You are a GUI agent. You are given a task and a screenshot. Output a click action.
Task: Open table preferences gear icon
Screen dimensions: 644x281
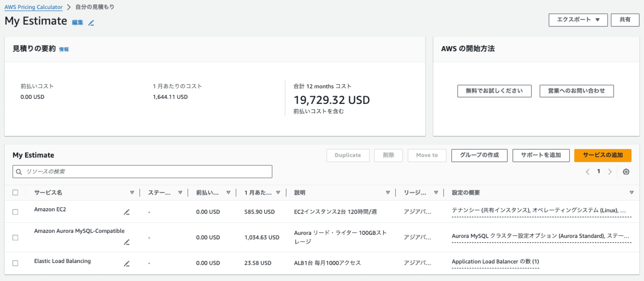(626, 172)
